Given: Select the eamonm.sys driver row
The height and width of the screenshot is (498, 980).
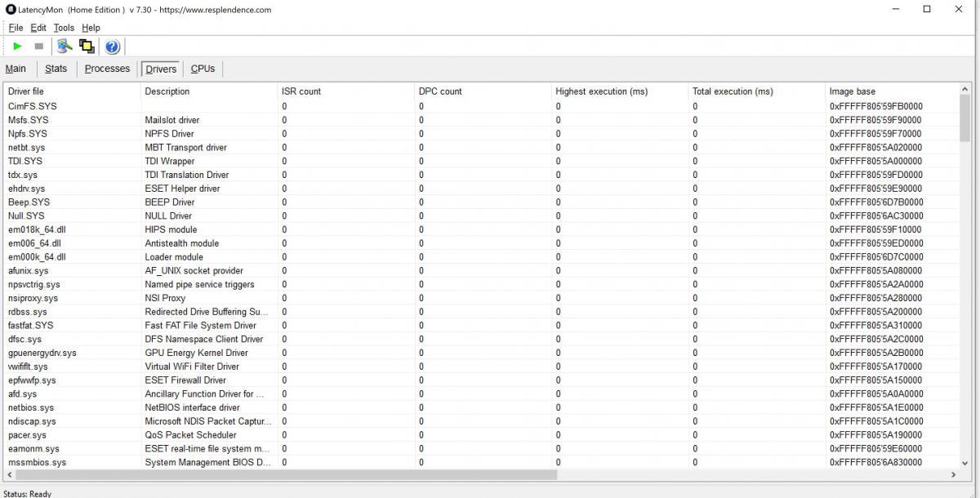Looking at the screenshot, I should click(x=482, y=449).
